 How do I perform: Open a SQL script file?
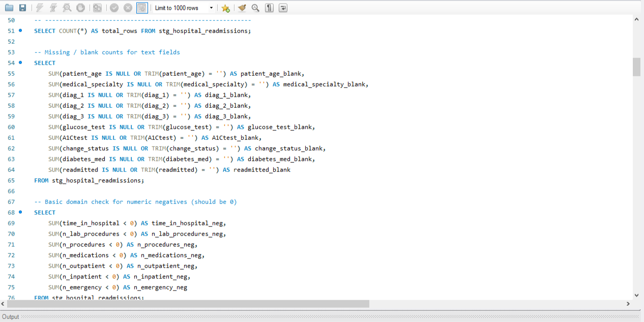click(x=9, y=8)
